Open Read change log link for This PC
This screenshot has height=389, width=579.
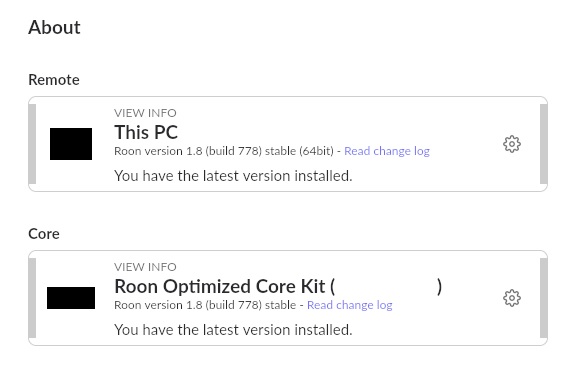pos(387,151)
